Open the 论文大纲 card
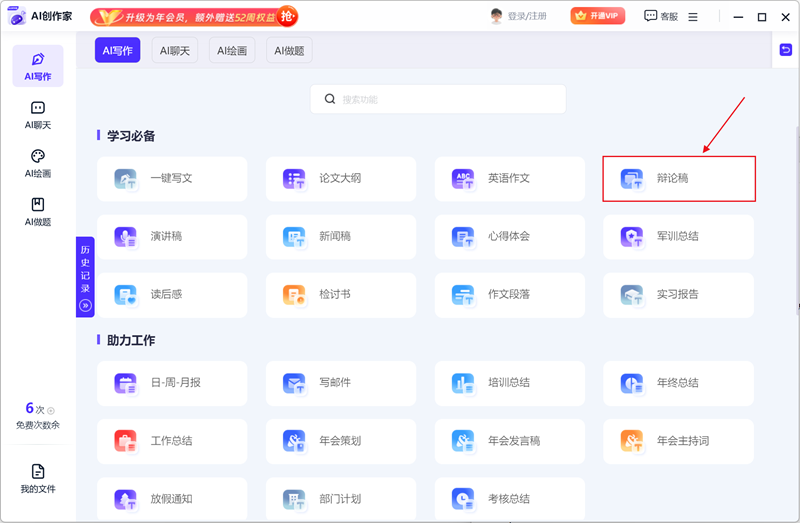The image size is (800, 523). [341, 179]
